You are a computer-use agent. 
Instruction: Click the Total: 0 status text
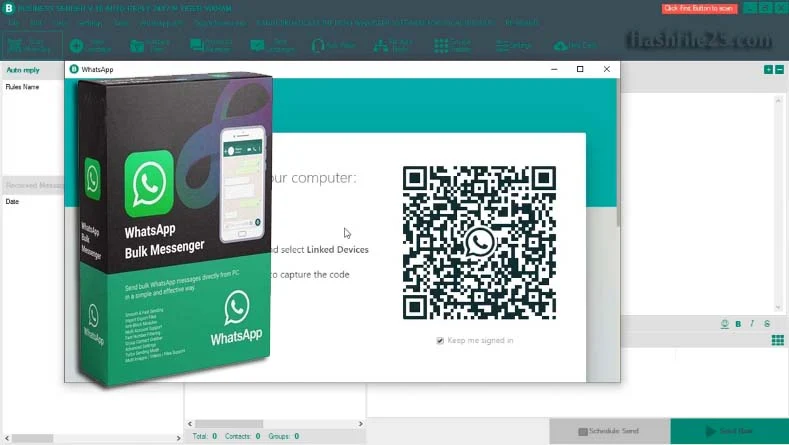205,436
